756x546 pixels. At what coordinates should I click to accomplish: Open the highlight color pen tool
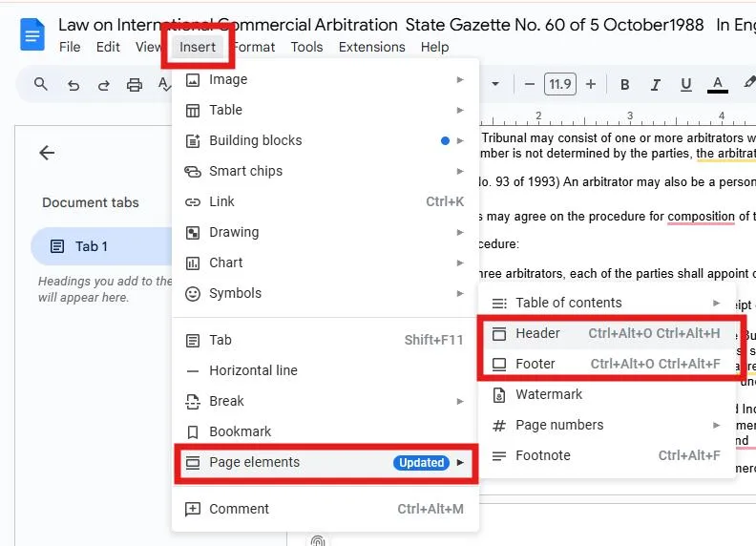pos(748,83)
